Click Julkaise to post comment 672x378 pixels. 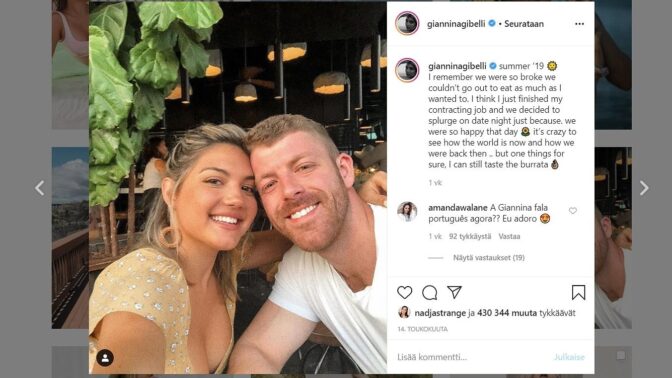(x=569, y=357)
